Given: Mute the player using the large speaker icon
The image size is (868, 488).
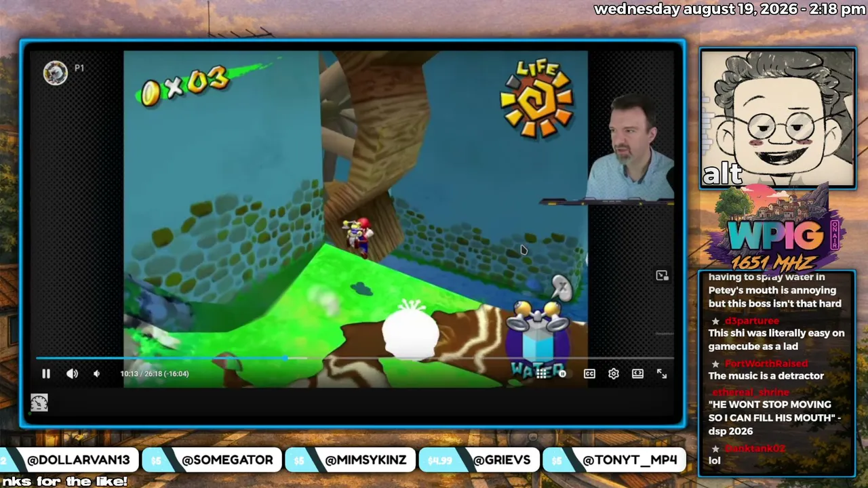Looking at the screenshot, I should pyautogui.click(x=72, y=373).
